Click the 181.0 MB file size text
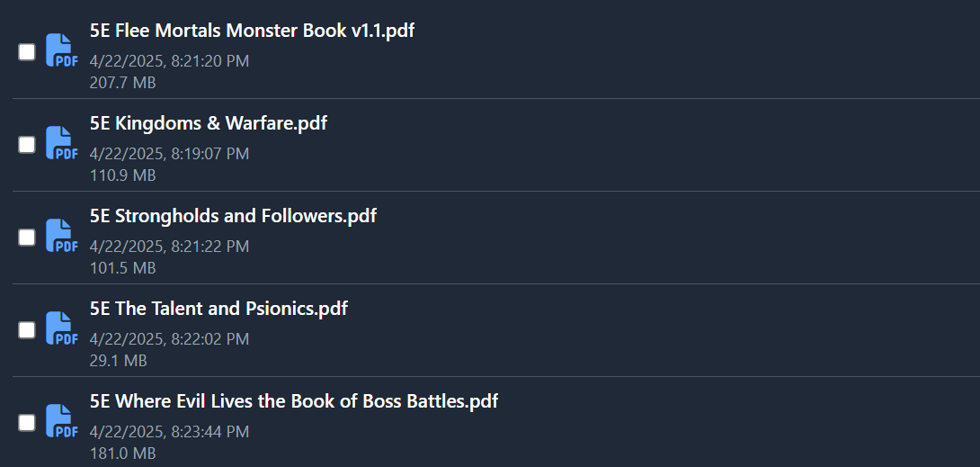Screen dimensions: 980x467 click(x=122, y=454)
